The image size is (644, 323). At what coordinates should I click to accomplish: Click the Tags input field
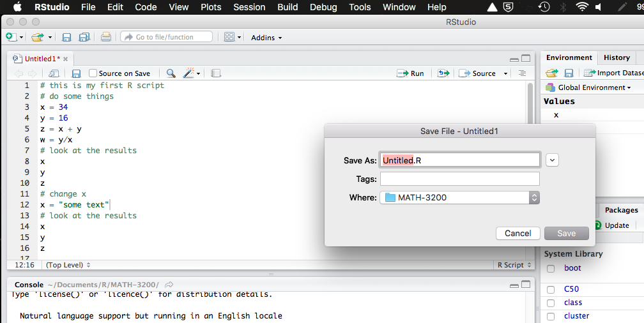pos(459,179)
